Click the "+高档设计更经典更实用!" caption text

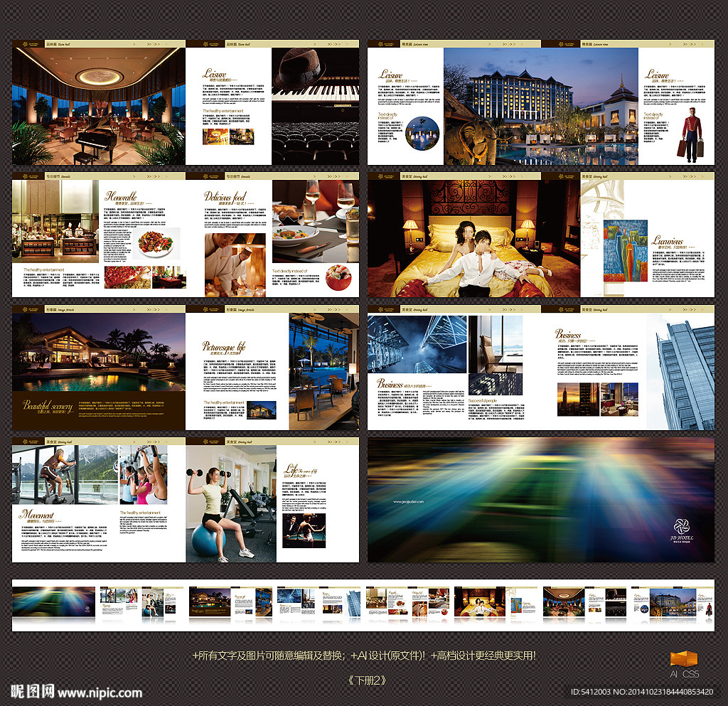pyautogui.click(x=483, y=656)
